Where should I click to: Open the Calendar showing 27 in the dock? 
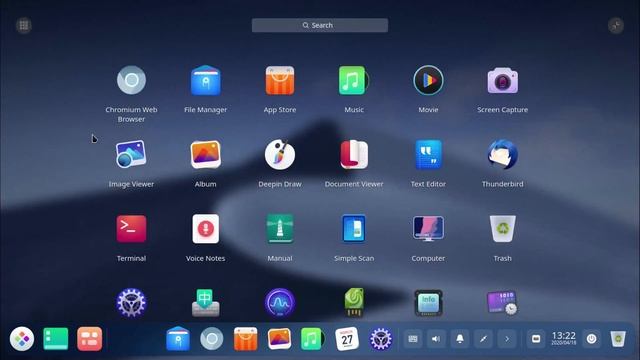(347, 339)
